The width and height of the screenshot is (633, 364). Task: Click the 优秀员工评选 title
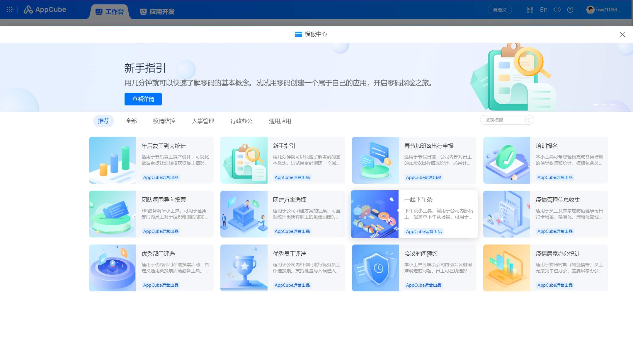290,254
